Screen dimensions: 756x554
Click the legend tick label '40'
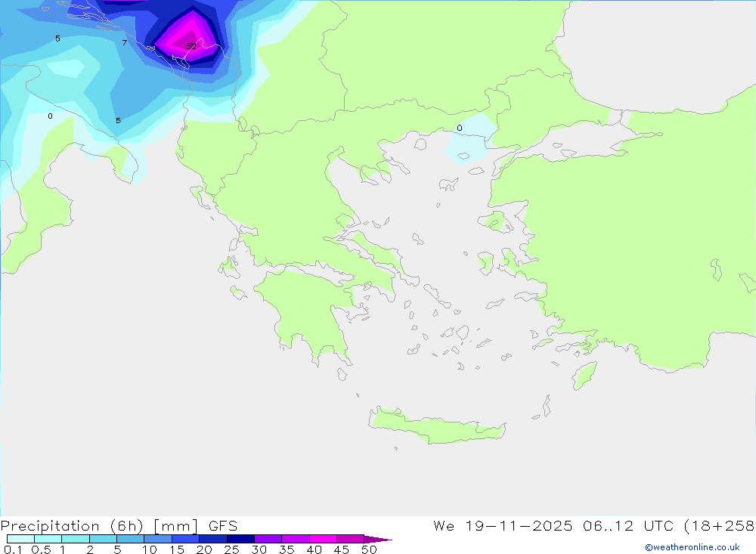pos(314,549)
